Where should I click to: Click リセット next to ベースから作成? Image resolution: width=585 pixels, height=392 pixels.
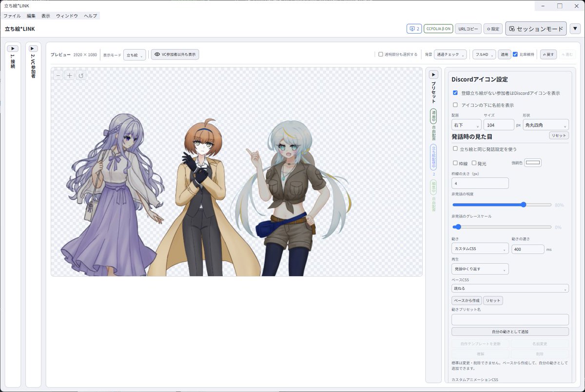point(493,300)
